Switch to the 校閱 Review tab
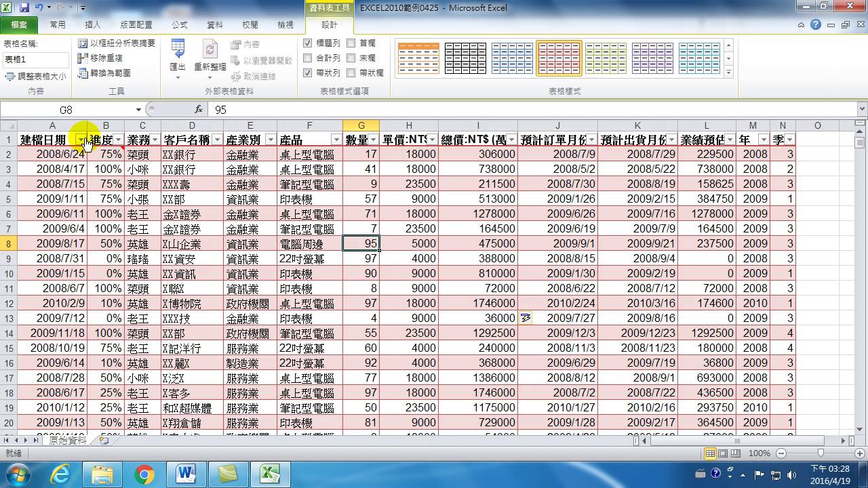The height and width of the screenshot is (488, 868). coord(250,24)
